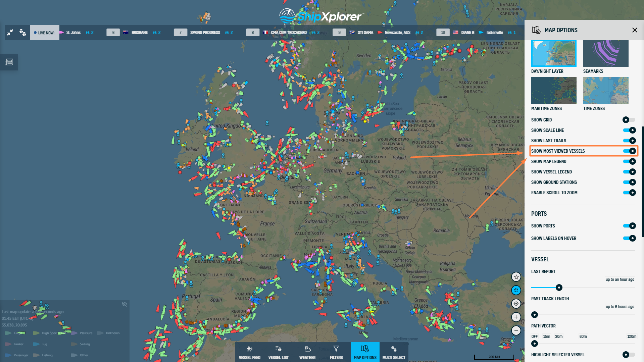Screen dimensions: 644x362
Task: Click BRISBANE vessel in the live ticker
Action: coord(139,33)
